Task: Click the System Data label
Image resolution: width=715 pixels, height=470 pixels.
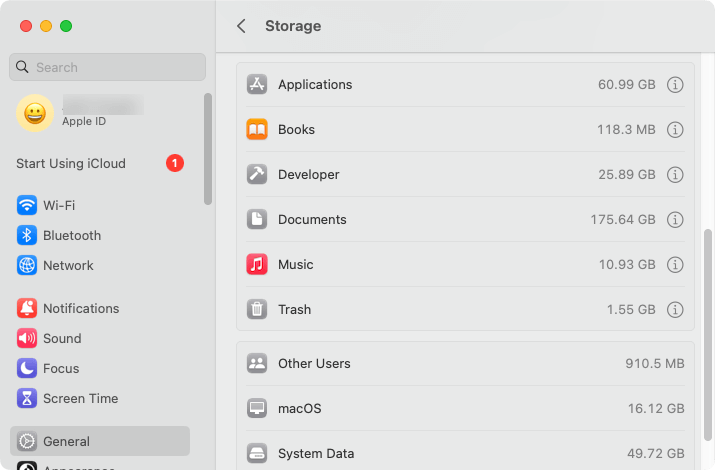Action: [x=316, y=454]
